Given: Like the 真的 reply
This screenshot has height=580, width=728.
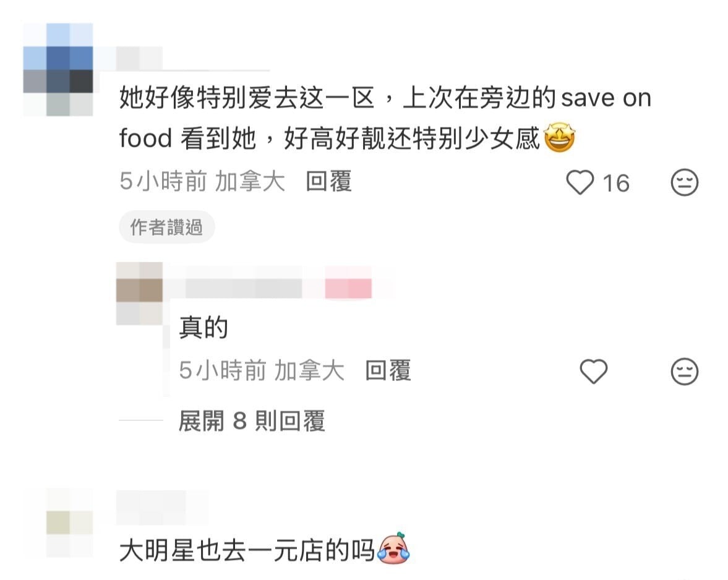Looking at the screenshot, I should point(593,371).
